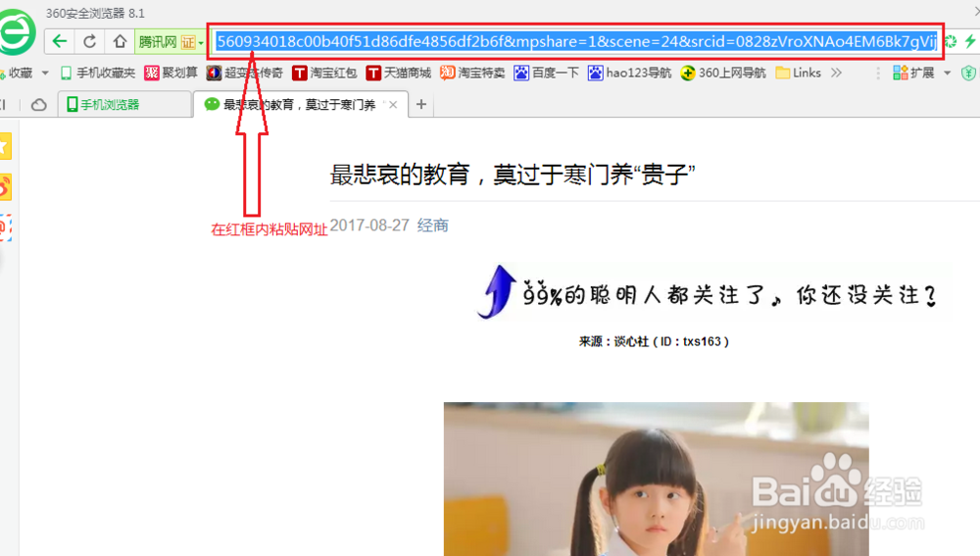Open 手机收藏夹 bookmark
Image resolution: width=980 pixels, height=556 pixels.
point(97,74)
